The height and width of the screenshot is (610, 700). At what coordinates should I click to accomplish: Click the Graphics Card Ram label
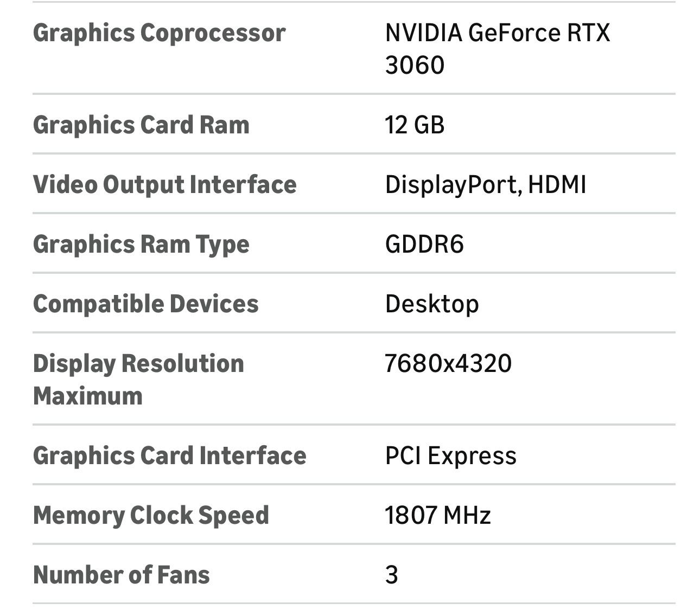[x=141, y=125]
